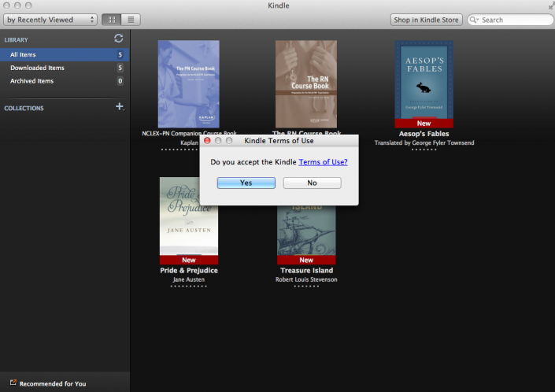Click Shop in Kindle Store button
The width and height of the screenshot is (555, 392).
click(x=426, y=20)
